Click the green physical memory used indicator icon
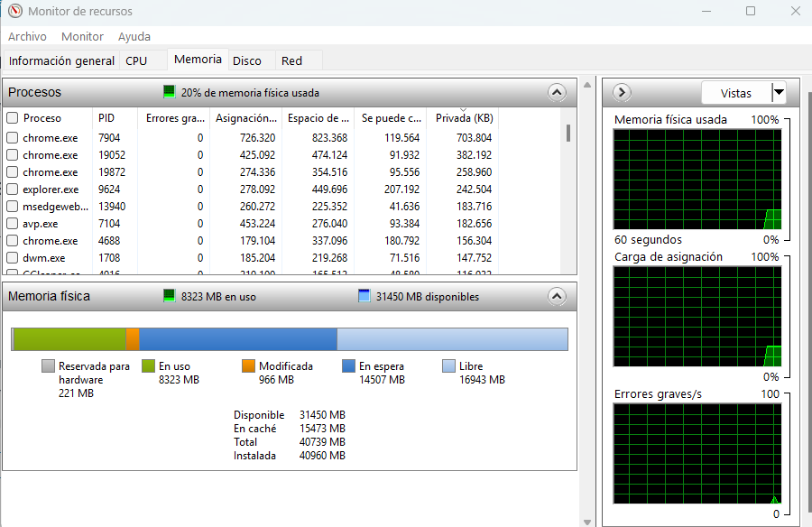 point(170,92)
